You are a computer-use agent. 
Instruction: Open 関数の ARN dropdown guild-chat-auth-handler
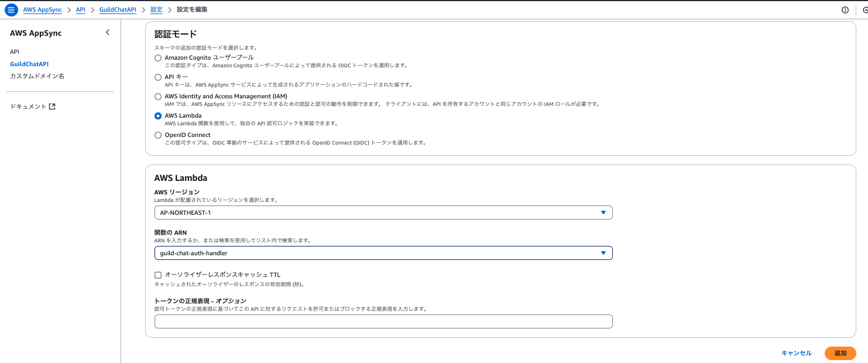click(383, 253)
